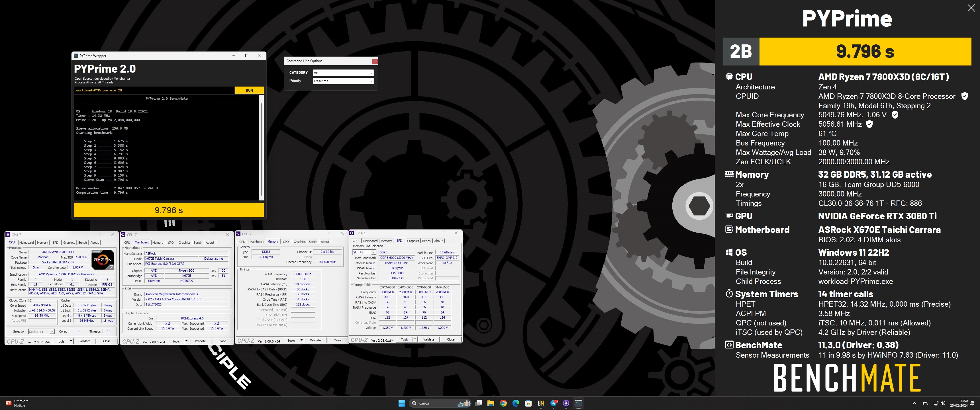Click the CPU section icon in BenchMate panel

(x=729, y=76)
